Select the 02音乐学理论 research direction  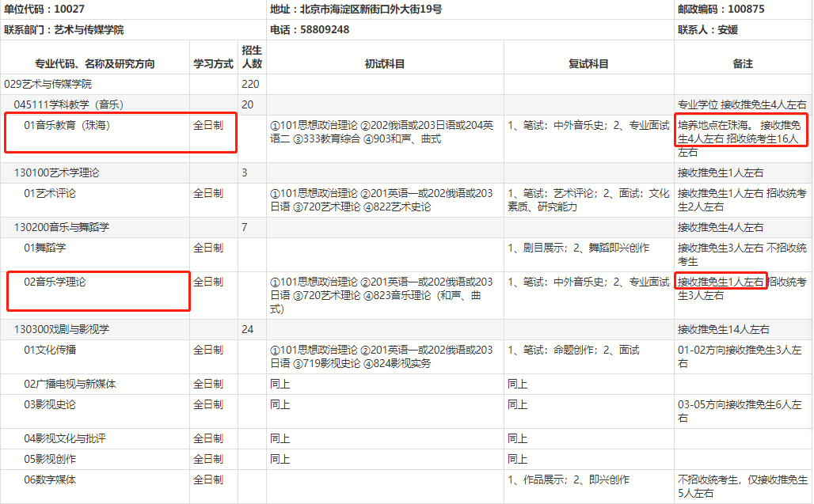pos(57,282)
